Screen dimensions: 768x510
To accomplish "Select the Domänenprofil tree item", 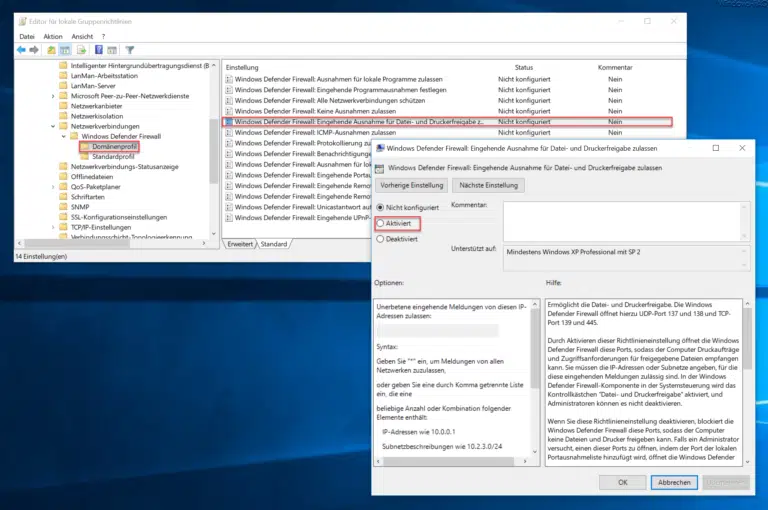I will click(115, 146).
